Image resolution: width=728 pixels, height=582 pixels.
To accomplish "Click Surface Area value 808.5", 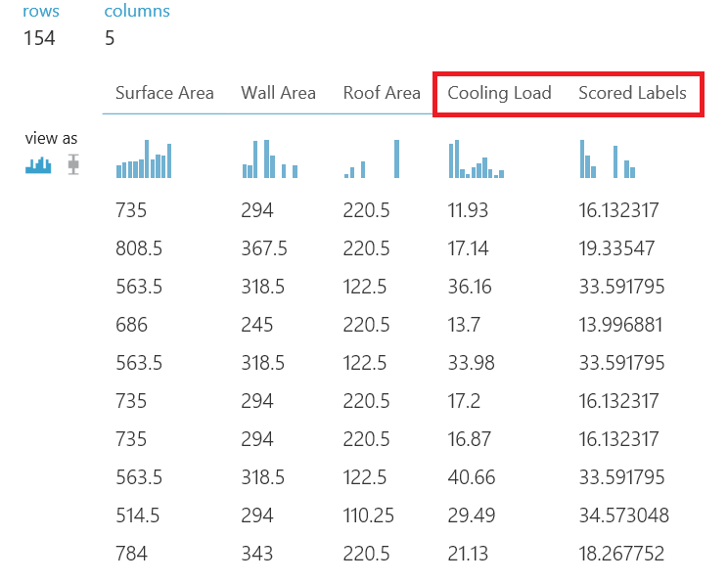I will tap(138, 248).
